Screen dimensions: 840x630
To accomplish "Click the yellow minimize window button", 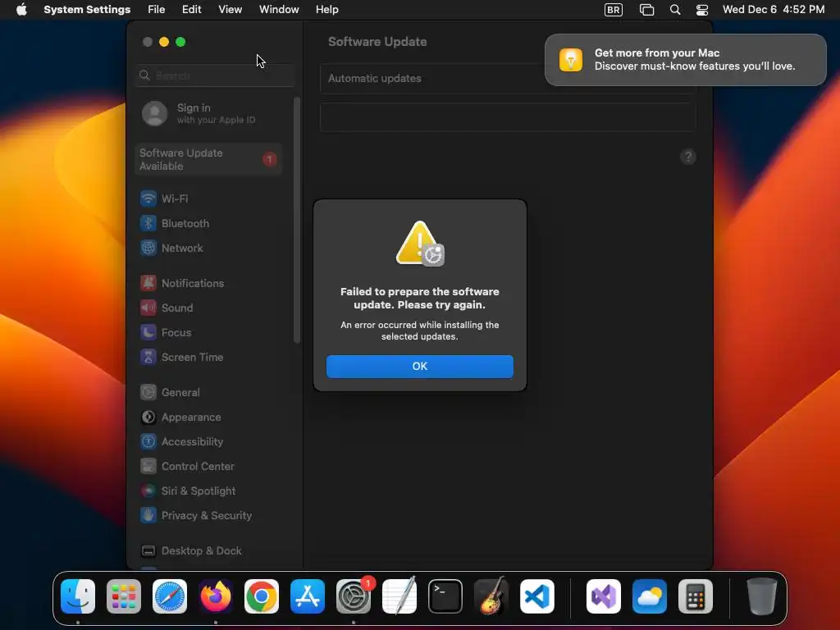I will (164, 42).
